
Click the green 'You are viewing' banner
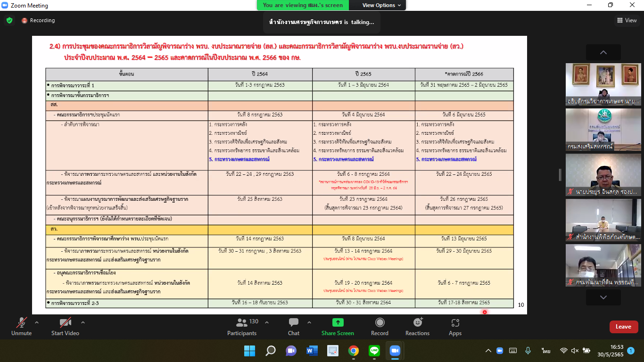[x=303, y=5]
